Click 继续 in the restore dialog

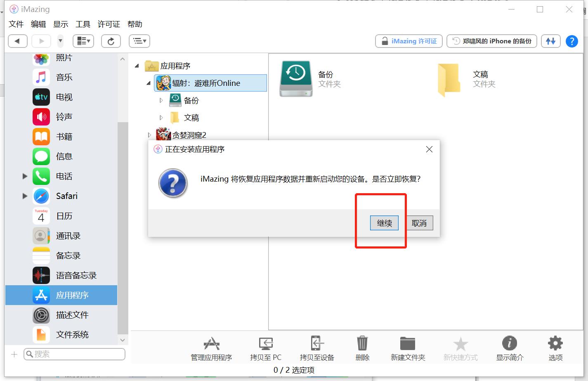[x=384, y=223]
